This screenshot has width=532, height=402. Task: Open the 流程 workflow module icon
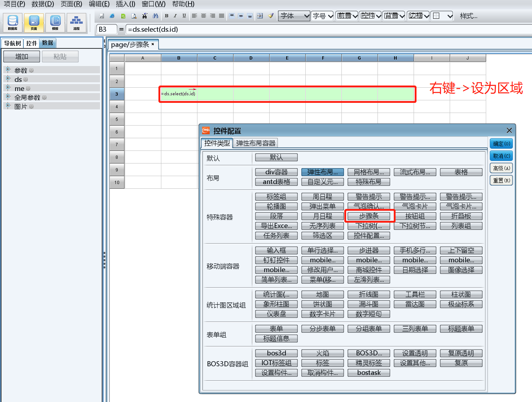[77, 22]
